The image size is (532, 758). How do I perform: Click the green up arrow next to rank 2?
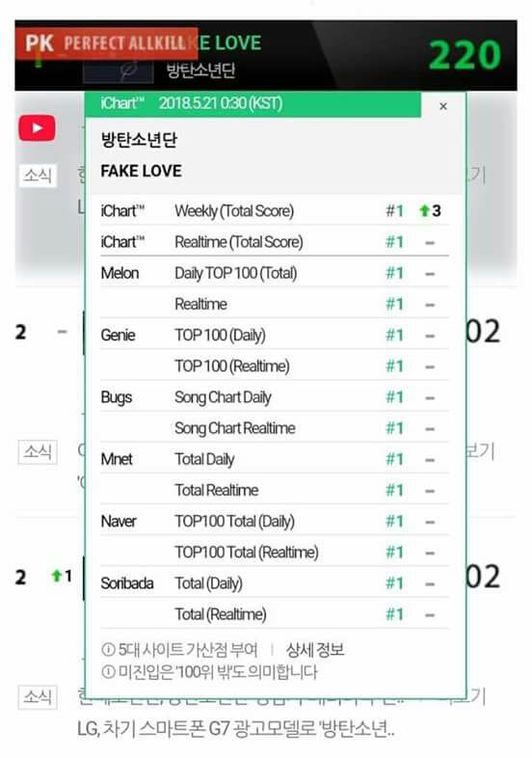pos(57,576)
